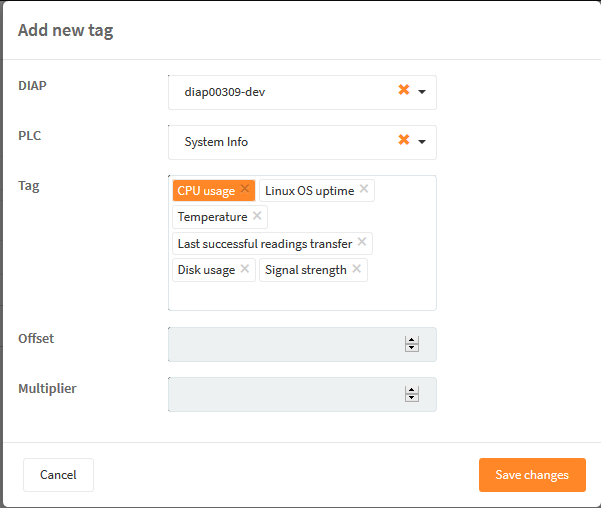Screen dimensions: 601x508
Task: Remove the Temperature tag
Action: [257, 215]
